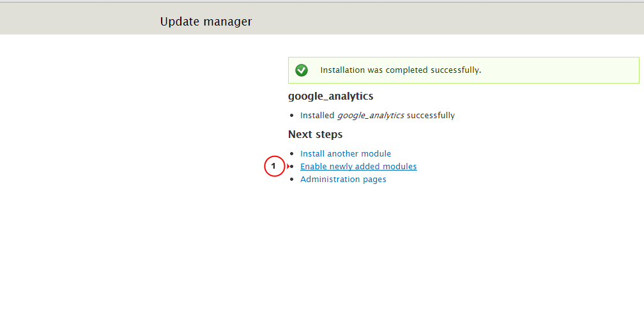
Task: Click the bullet before Enable newly added modules
Action: pos(292,166)
